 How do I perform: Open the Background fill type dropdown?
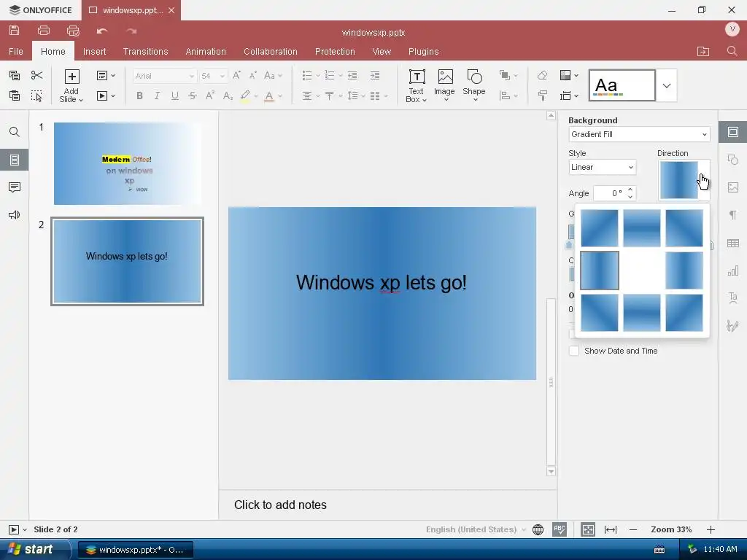click(639, 134)
